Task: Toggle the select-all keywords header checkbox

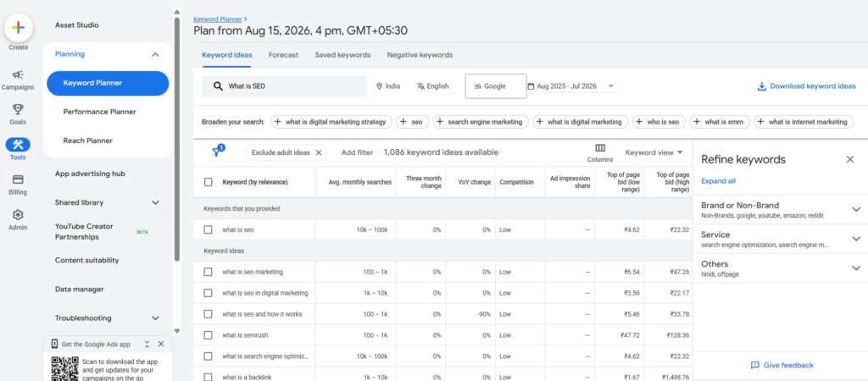Action: pyautogui.click(x=209, y=182)
